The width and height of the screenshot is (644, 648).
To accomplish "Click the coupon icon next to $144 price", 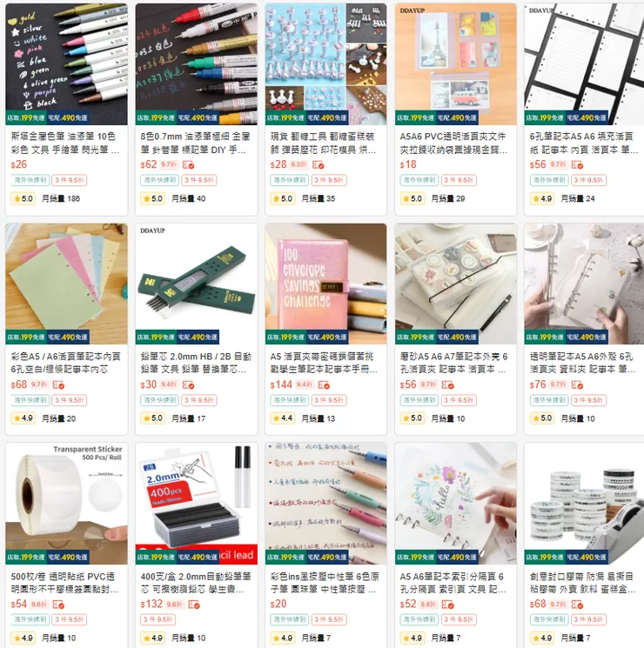I will 324,385.
